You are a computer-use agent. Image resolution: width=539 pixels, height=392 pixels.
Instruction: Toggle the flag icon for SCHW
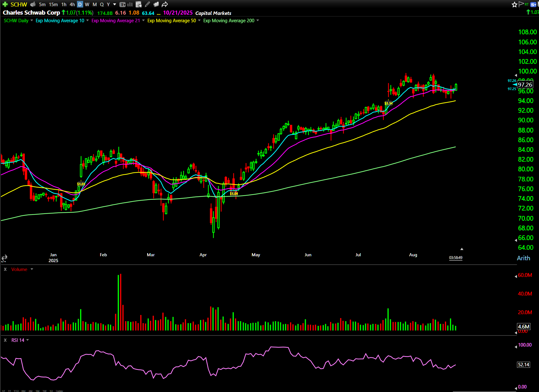(x=521, y=4)
